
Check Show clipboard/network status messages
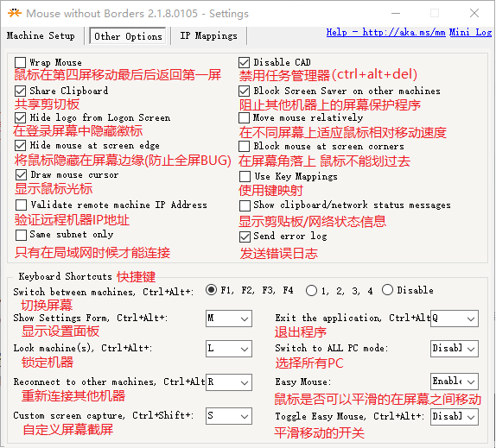click(x=245, y=205)
